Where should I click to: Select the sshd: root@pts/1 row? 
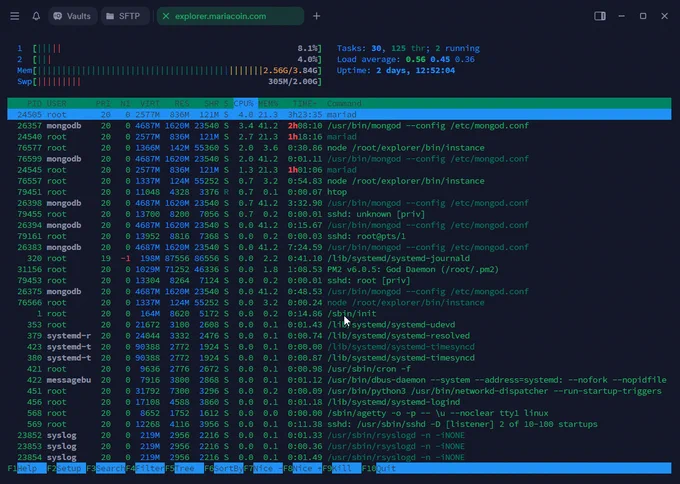click(339, 236)
